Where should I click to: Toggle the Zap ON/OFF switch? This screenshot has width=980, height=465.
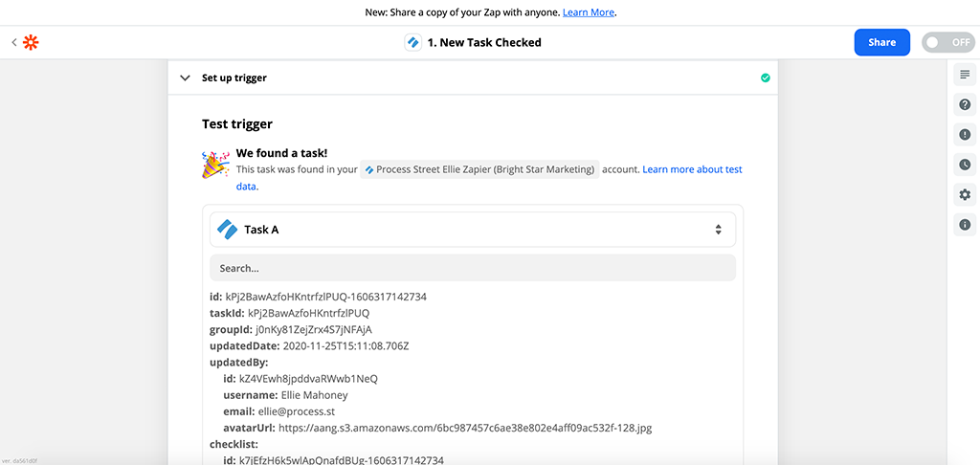pyautogui.click(x=947, y=42)
